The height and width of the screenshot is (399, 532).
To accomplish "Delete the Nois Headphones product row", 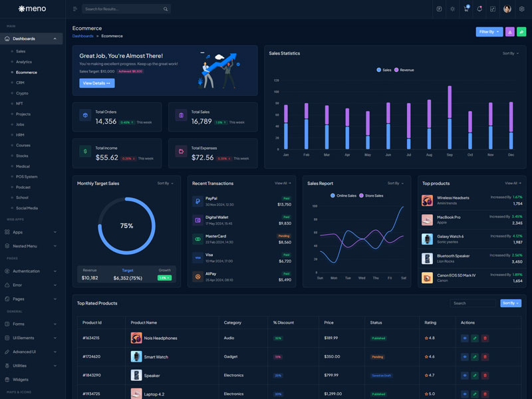I will click(485, 338).
